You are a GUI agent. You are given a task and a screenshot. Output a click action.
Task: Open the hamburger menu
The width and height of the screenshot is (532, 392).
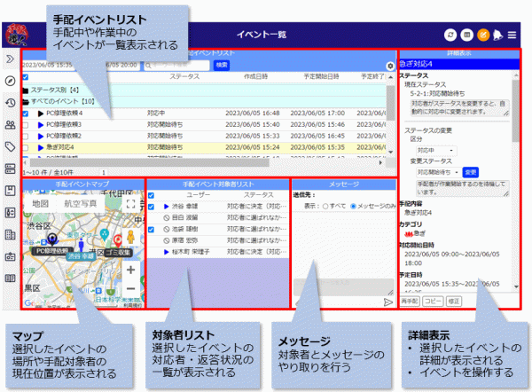pyautogui.click(x=512, y=35)
